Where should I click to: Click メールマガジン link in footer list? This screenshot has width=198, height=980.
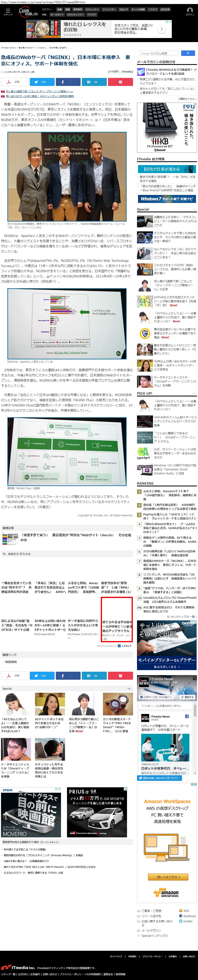[151, 930]
